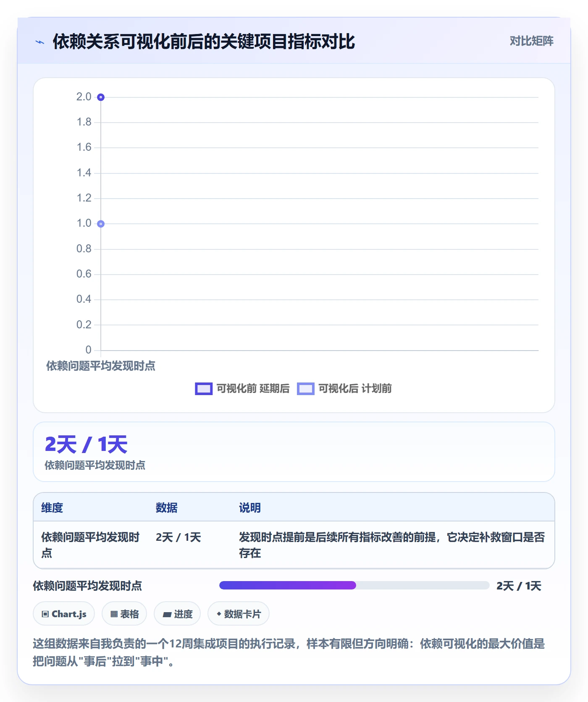This screenshot has height=702, width=588.
Task: Click the 数据 column header
Action: coord(167,508)
